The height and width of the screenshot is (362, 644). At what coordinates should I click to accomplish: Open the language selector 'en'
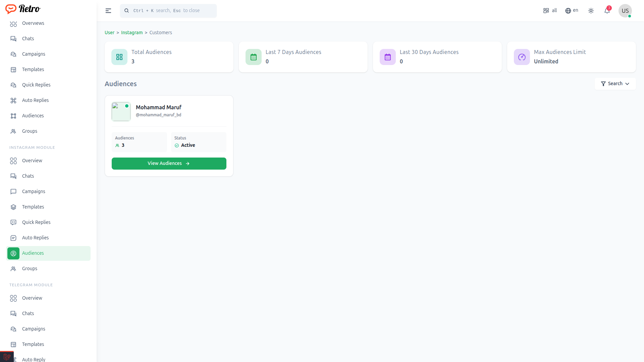pyautogui.click(x=572, y=11)
